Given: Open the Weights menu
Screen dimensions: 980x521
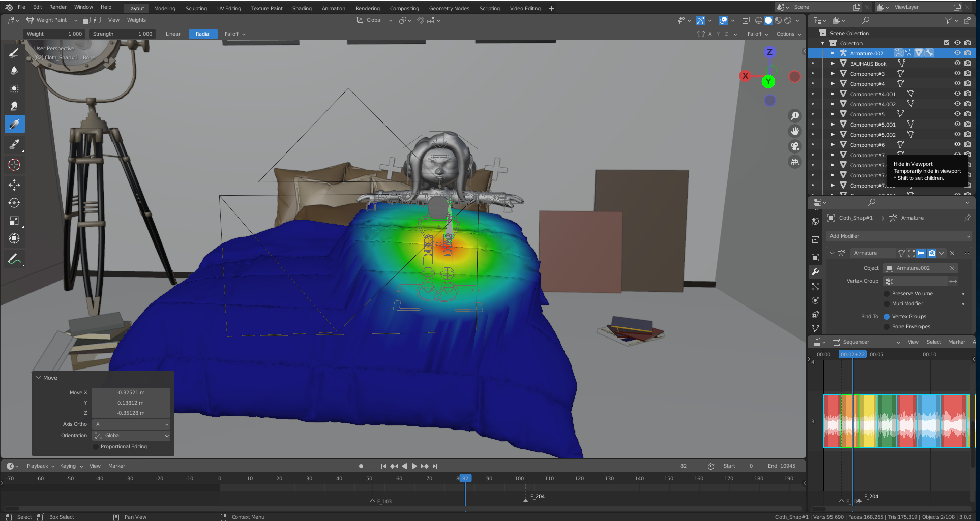Looking at the screenshot, I should 136,20.
